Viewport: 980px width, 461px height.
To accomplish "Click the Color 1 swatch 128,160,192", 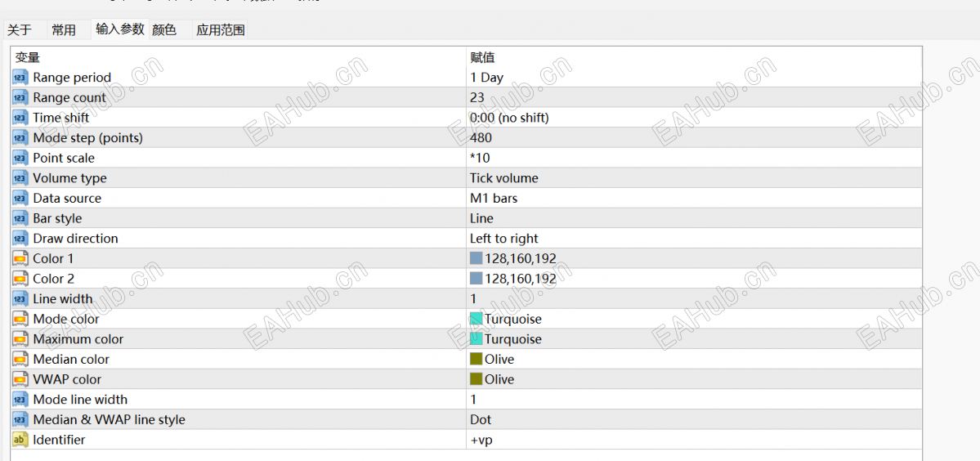I will (x=477, y=258).
